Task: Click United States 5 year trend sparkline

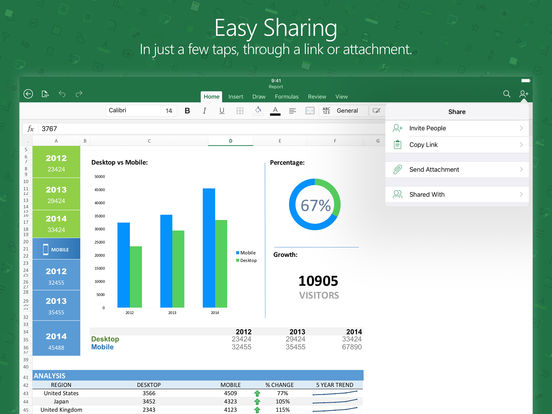Action: pos(335,393)
